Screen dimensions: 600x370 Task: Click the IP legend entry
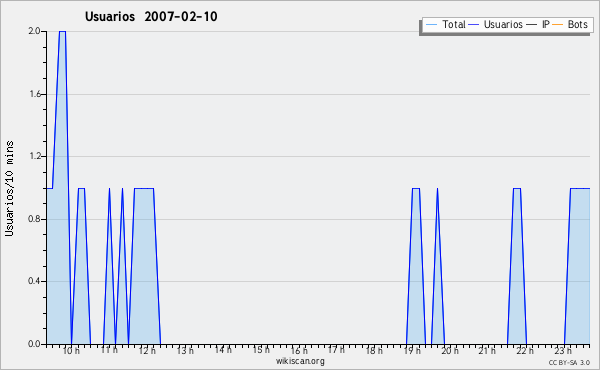[x=538, y=24]
